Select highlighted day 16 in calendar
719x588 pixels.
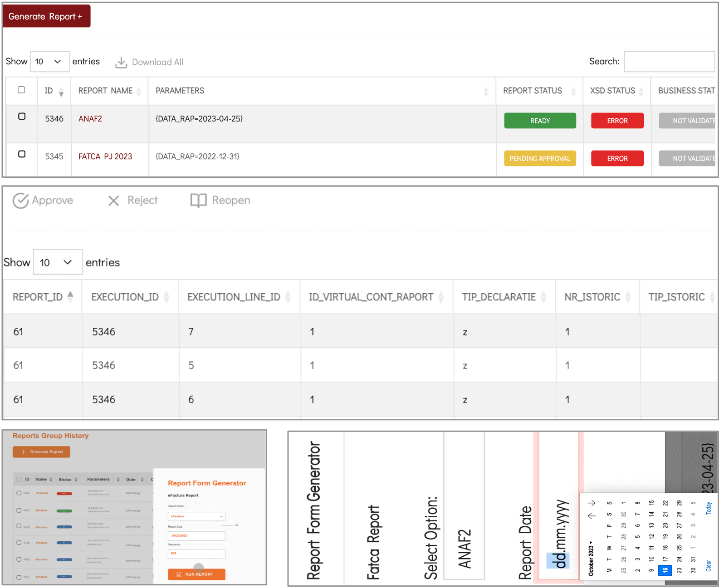[665, 571]
